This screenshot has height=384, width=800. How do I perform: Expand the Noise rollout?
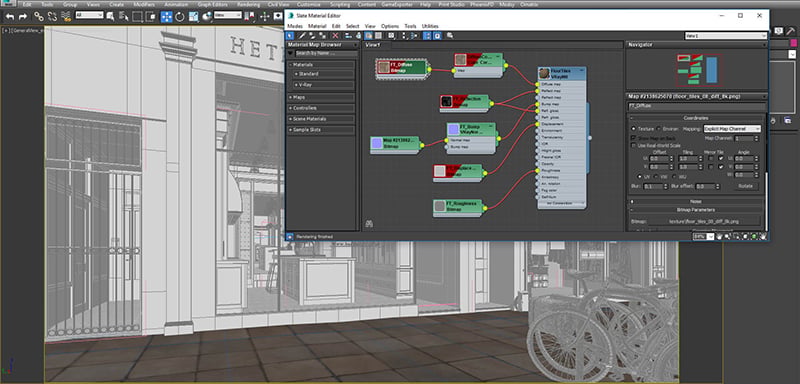point(696,201)
